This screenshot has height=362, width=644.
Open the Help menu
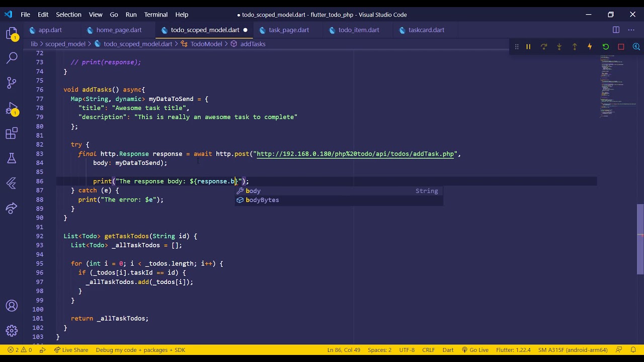tap(182, 15)
